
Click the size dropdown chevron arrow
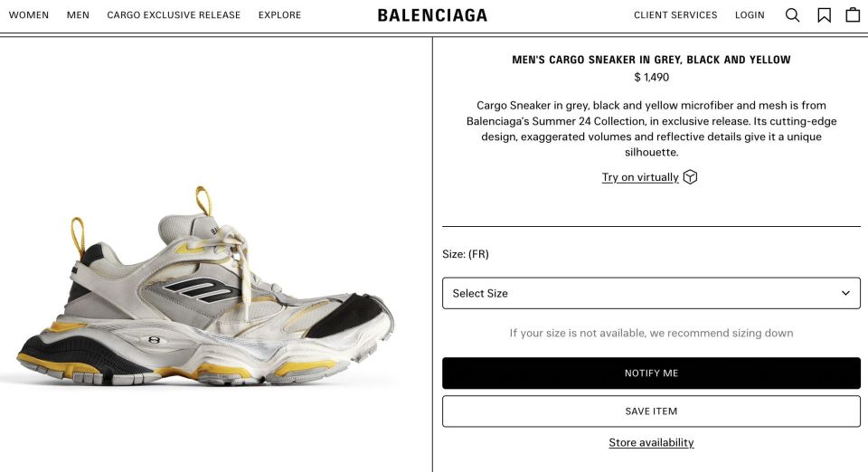[x=845, y=293]
